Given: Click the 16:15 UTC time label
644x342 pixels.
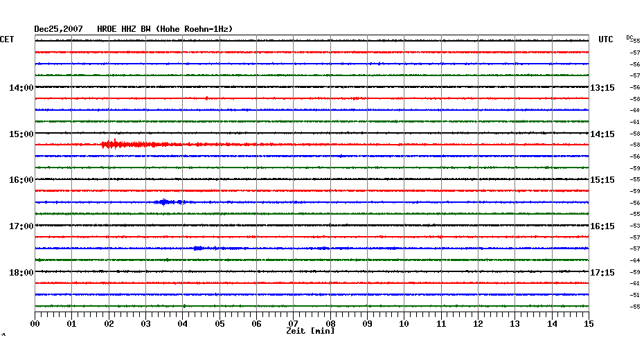Looking at the screenshot, I should [x=602, y=226].
